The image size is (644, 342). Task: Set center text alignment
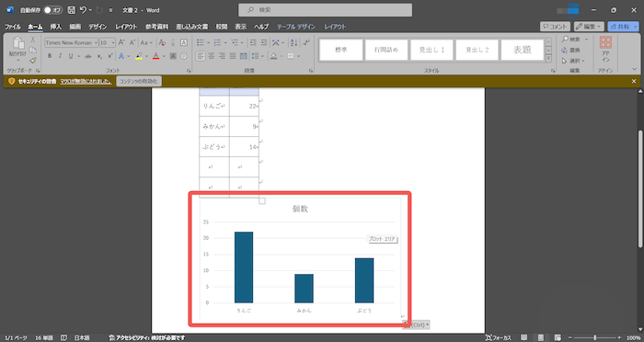click(x=211, y=56)
